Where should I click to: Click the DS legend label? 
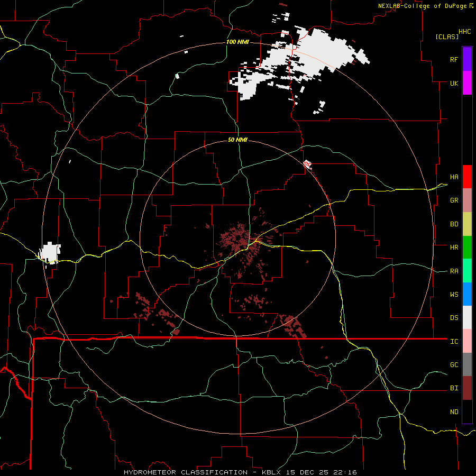(x=454, y=318)
